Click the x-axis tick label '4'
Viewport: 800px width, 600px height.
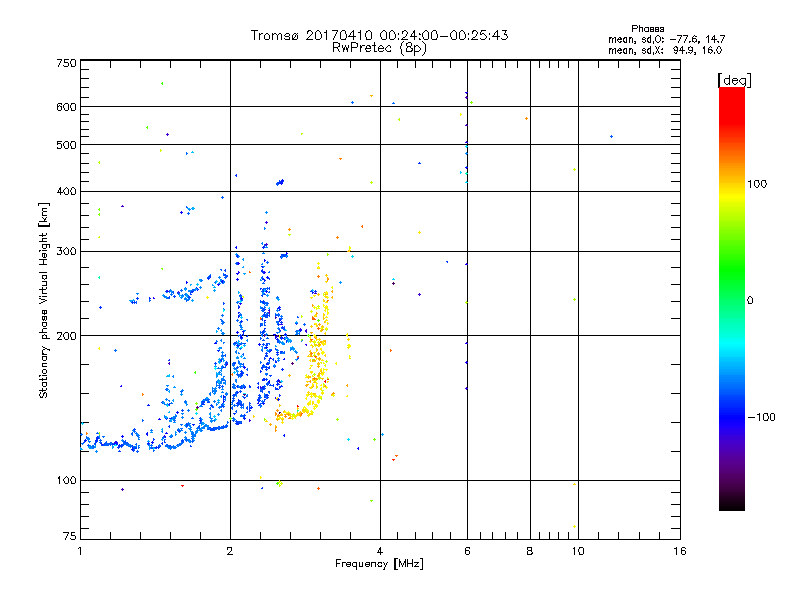click(x=380, y=551)
